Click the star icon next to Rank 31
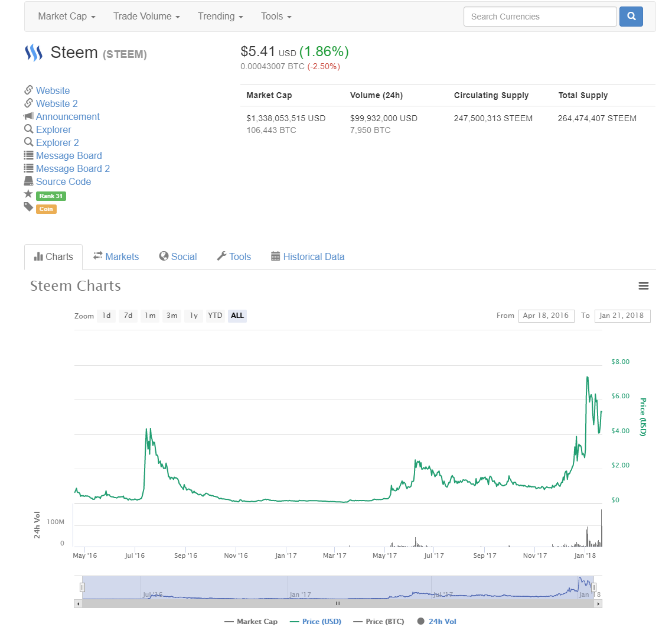Screen dimensions: 672x627 [28, 194]
